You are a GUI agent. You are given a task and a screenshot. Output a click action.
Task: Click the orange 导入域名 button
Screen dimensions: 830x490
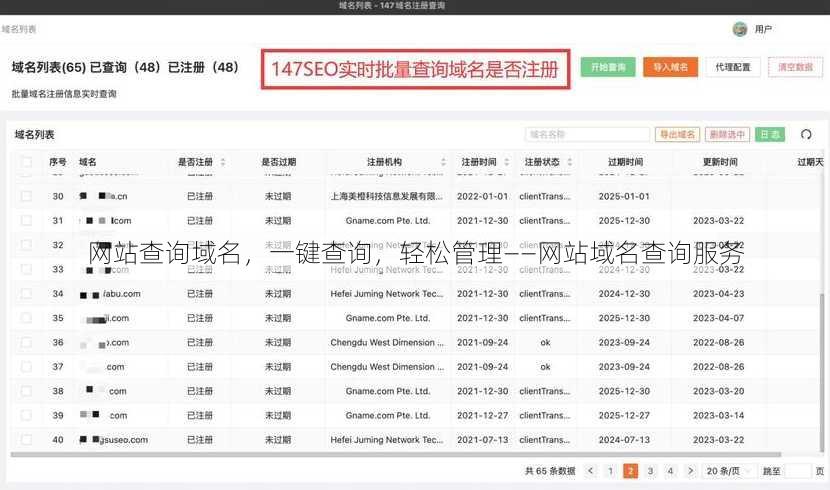670,67
